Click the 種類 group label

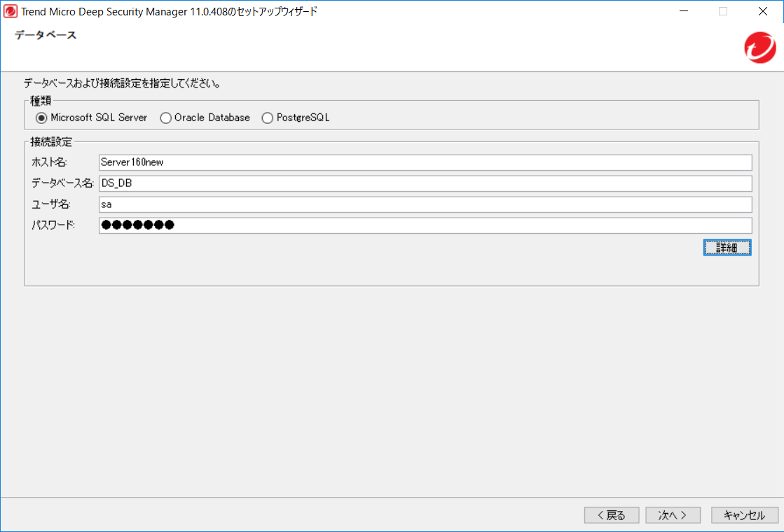point(41,101)
